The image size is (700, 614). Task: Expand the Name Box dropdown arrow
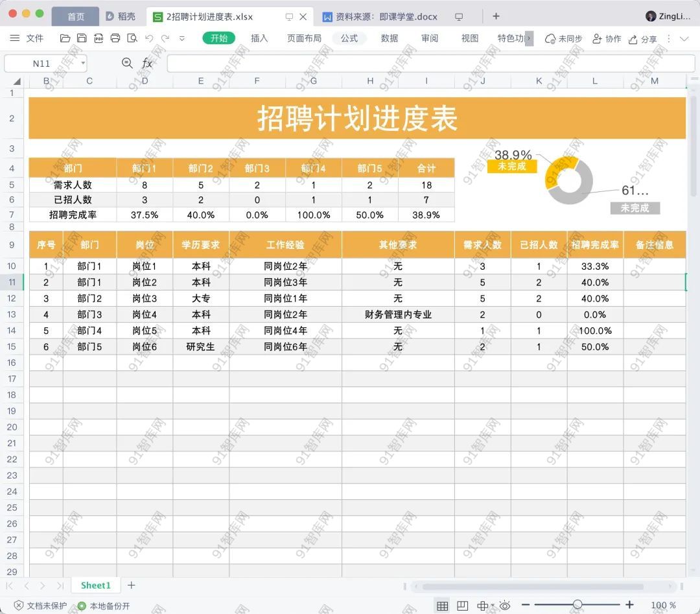[83, 64]
